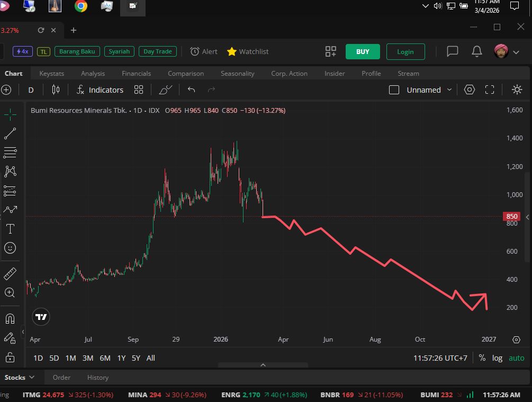Select the 1D time range

(x=38, y=358)
